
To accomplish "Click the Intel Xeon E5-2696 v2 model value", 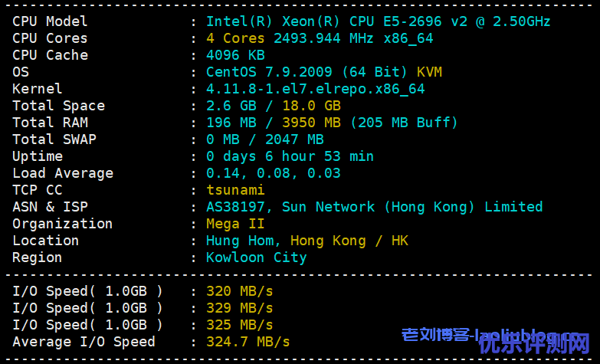I will (378, 21).
